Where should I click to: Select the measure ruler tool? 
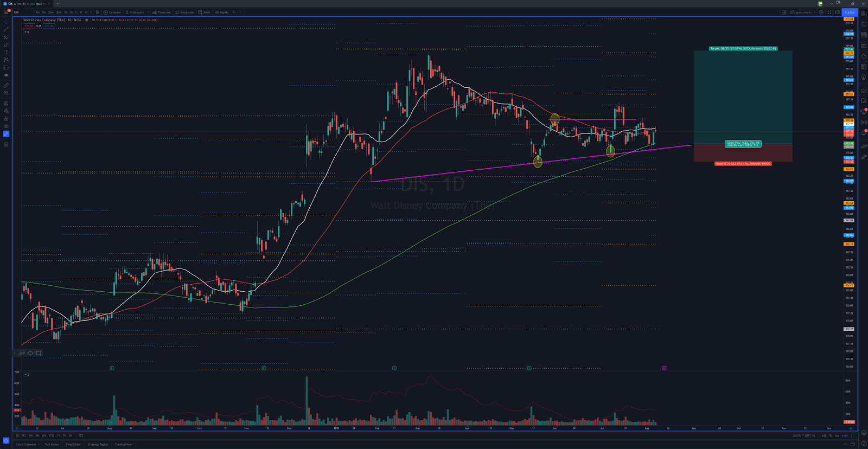(6, 85)
